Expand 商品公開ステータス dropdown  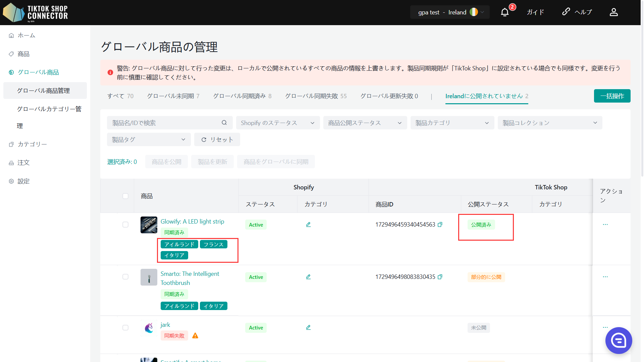(x=365, y=123)
